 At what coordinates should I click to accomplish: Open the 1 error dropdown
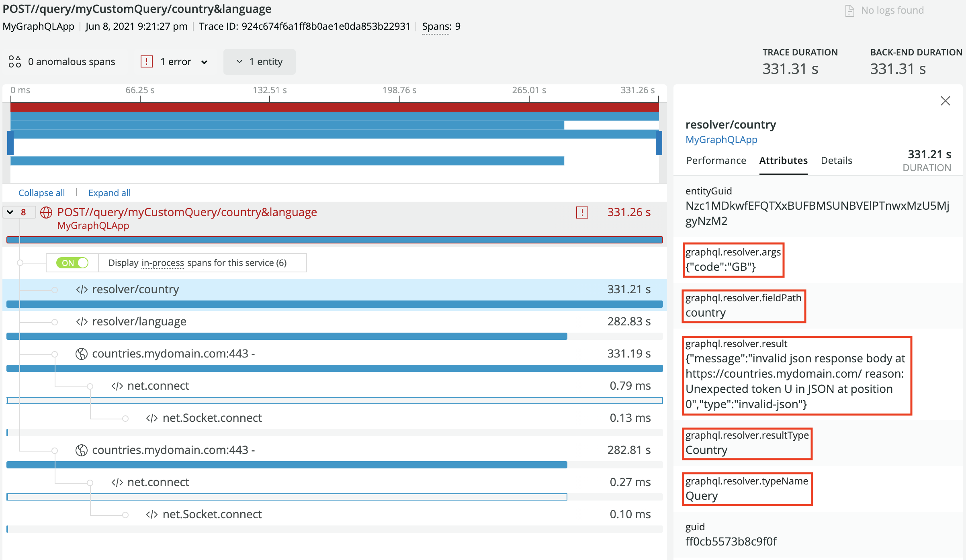click(204, 62)
